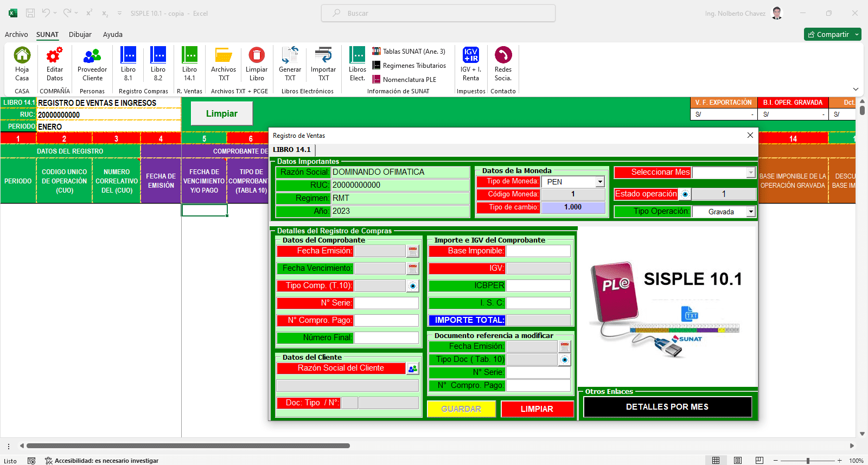Screen dimensions: 868x465
Task: Select LIBRO 14.1 dialog tab
Action: click(292, 150)
